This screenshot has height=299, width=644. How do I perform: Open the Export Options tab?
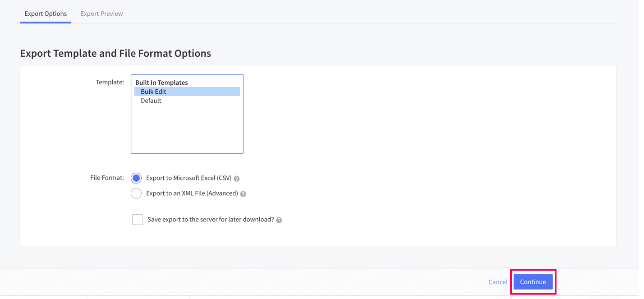pos(46,14)
